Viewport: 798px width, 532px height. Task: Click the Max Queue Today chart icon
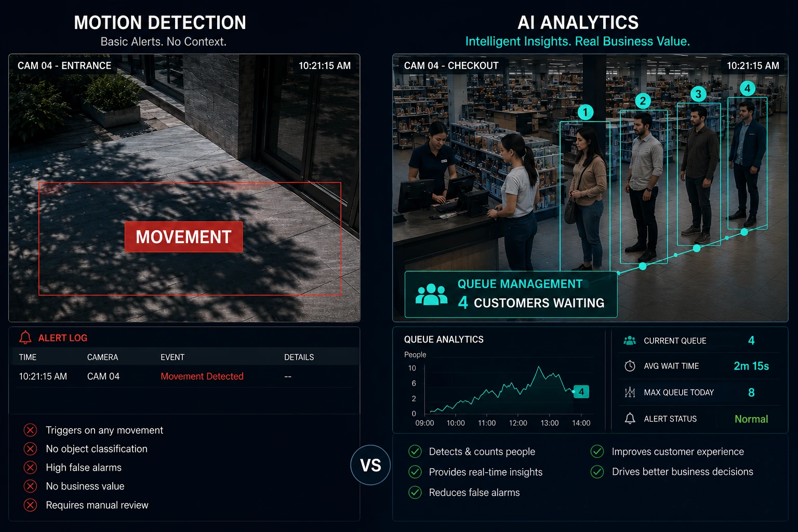[x=630, y=392]
